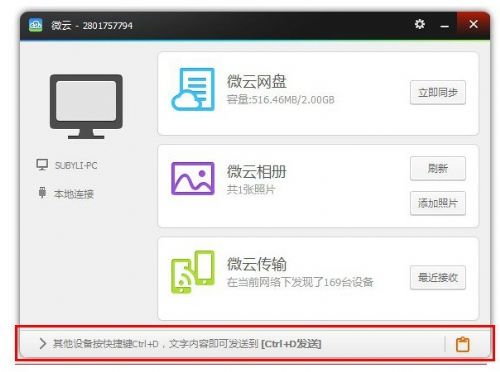Select the 微云传输 title text
The height and width of the screenshot is (372, 500).
tap(257, 264)
